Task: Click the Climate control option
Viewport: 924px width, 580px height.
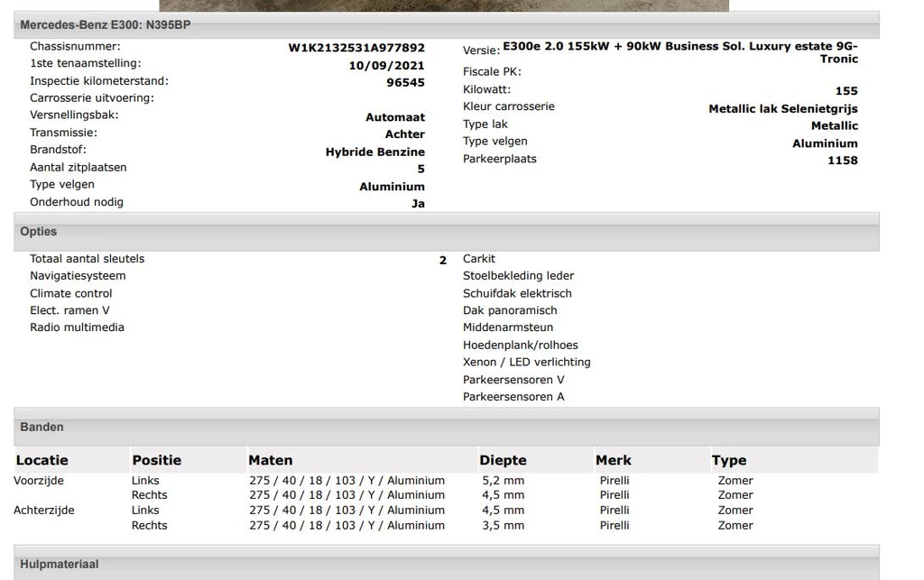Action: point(70,294)
